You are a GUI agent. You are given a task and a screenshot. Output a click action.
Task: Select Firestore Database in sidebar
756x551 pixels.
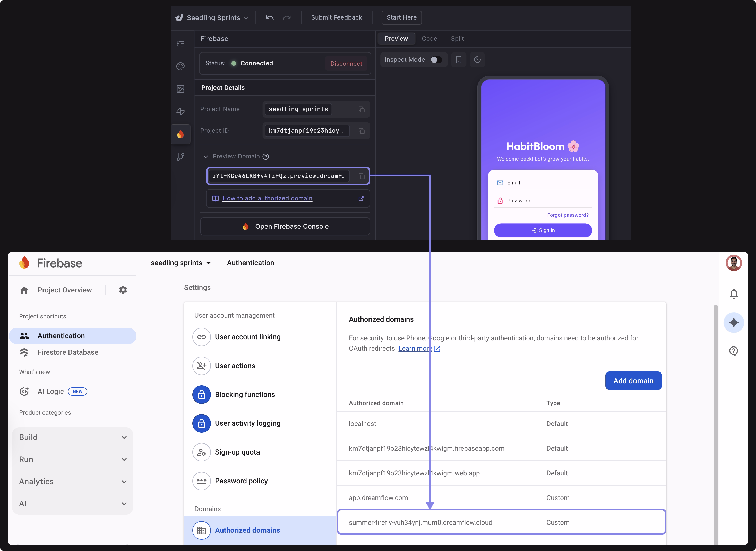tap(68, 352)
